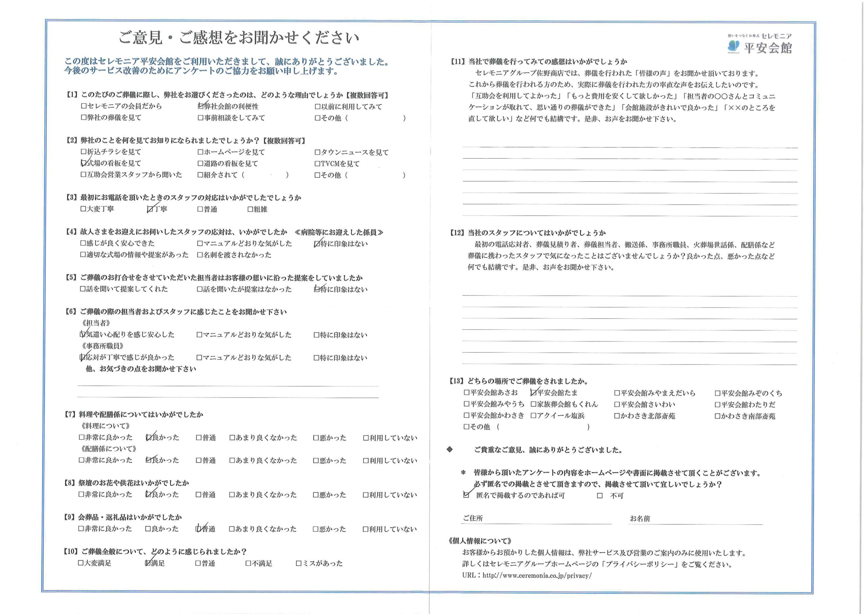Check 平安会館さいわい box
Viewport: 868px width, 614px height.
pos(617,404)
